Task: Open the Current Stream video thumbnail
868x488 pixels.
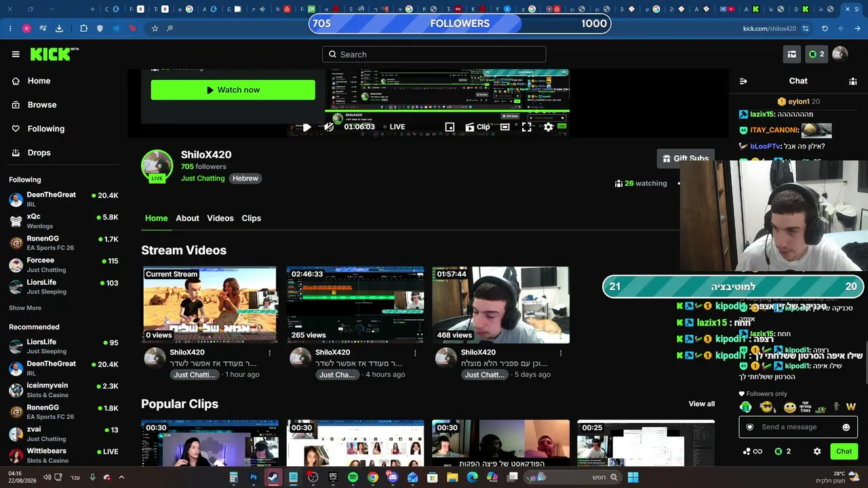Action: [210, 305]
